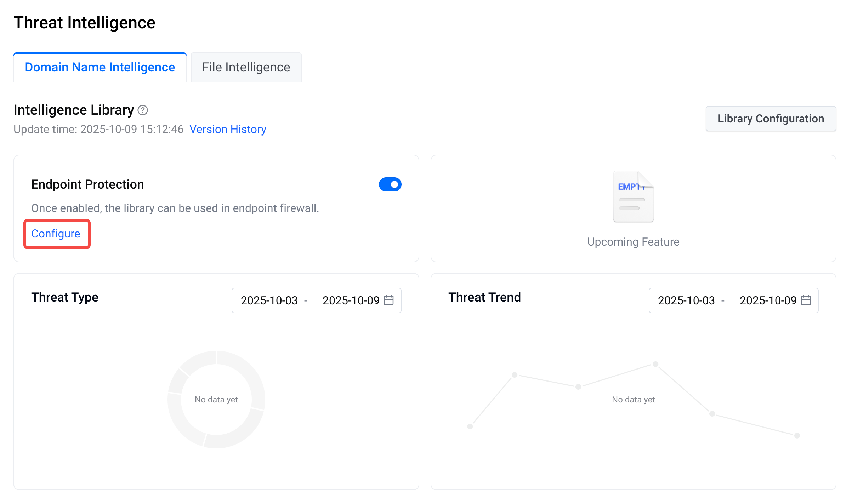852x504 pixels.
Task: Set Threat Trend start date 2025-10-03
Action: (686, 300)
